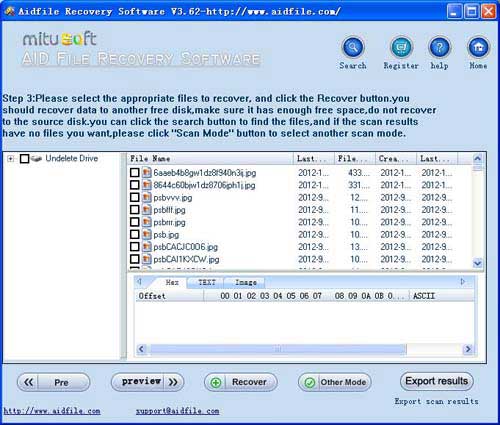The image size is (500, 425).
Task: Click the Pre back button
Action: click(x=53, y=382)
